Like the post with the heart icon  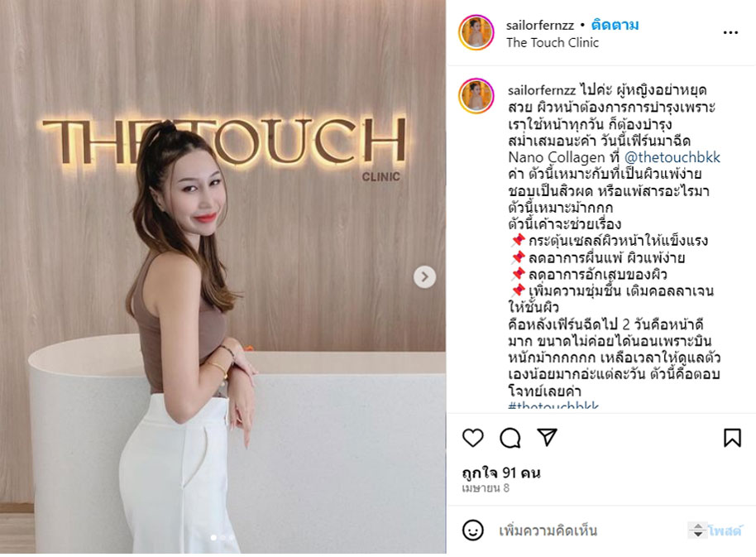coord(472,438)
